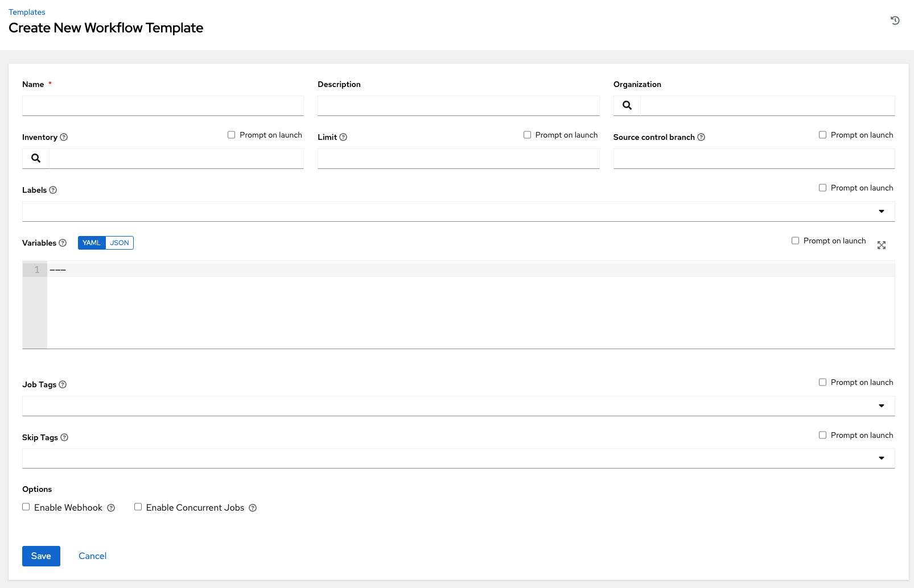
Task: Open the Inventory lookup search
Action: click(x=35, y=158)
